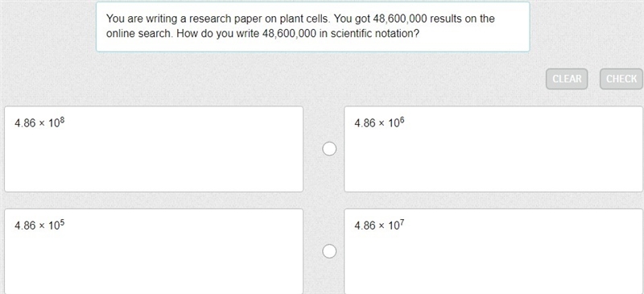This screenshot has width=644, height=294.
Task: Click the words "scientific notation" in the question
Action: pyautogui.click(x=374, y=34)
